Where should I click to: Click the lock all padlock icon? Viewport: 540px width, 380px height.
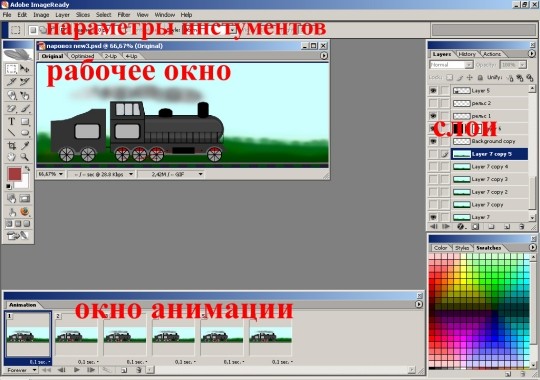click(480, 78)
